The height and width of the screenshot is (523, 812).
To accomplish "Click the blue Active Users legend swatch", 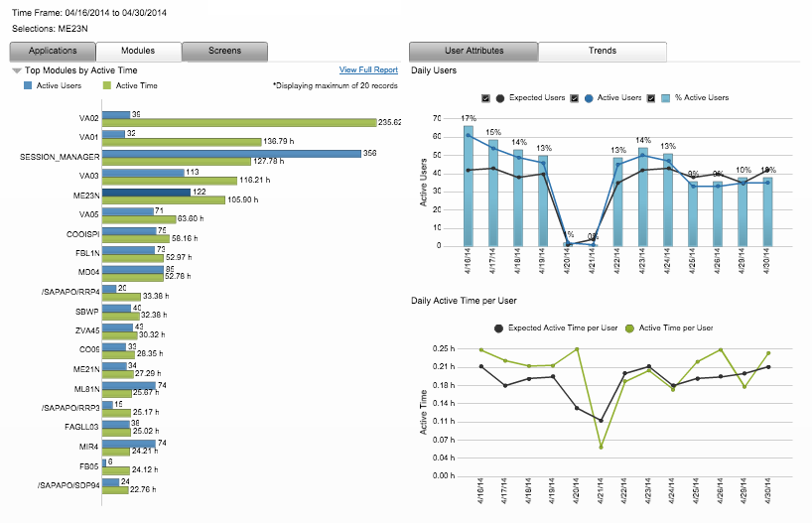I will [28, 86].
